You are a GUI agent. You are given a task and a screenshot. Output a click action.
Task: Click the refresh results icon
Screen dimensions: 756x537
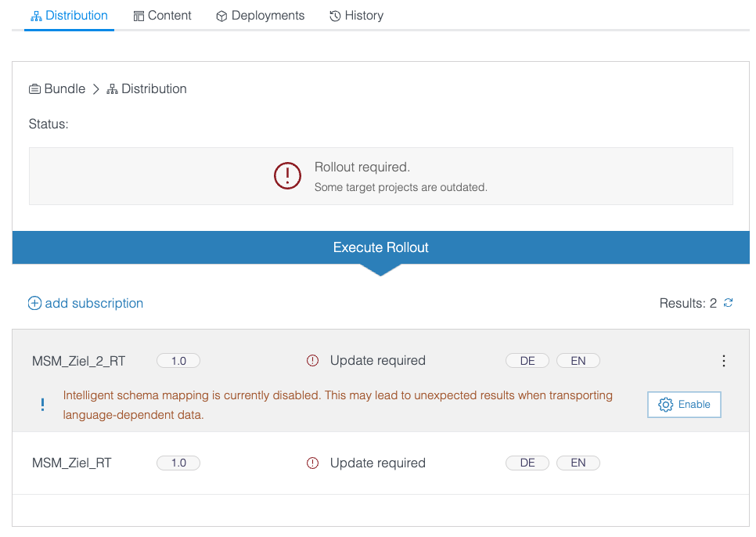coord(728,303)
